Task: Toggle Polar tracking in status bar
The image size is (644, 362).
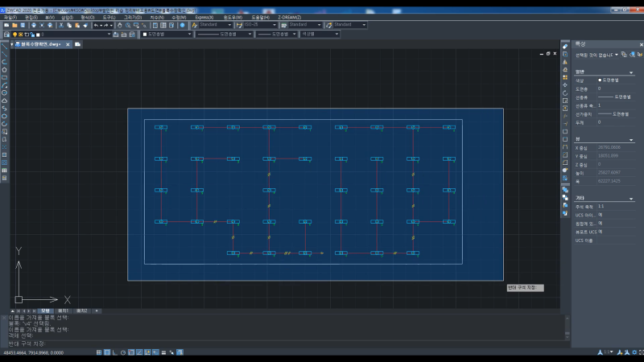Action: point(123,352)
